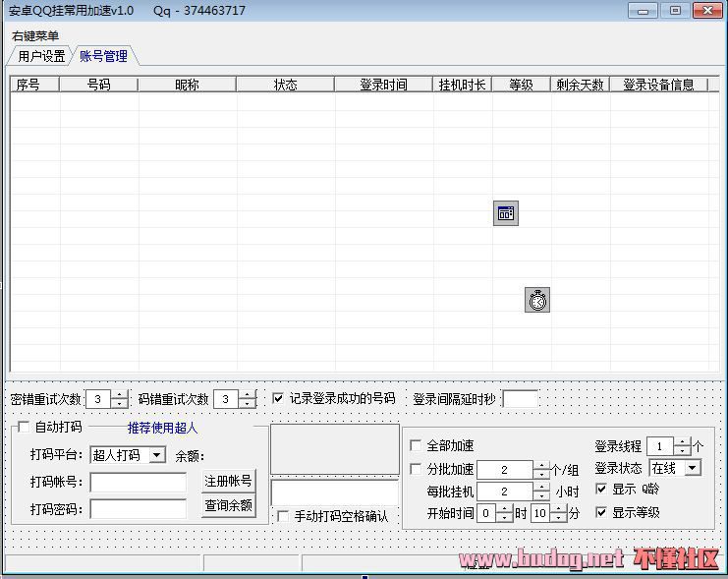Decrease 分批加速 group size down arrow
The height and width of the screenshot is (579, 728).
point(541,475)
